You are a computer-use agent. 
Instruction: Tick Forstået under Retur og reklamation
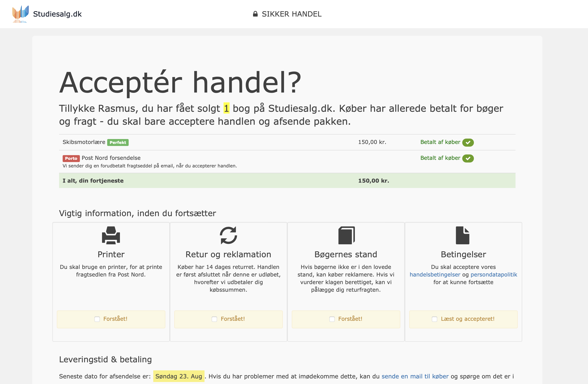point(214,319)
